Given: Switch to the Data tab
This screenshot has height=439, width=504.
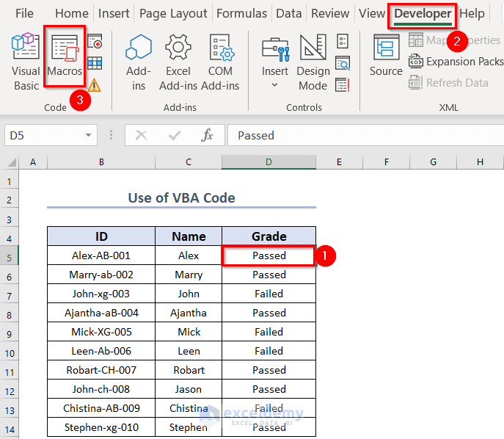Looking at the screenshot, I should [x=288, y=13].
